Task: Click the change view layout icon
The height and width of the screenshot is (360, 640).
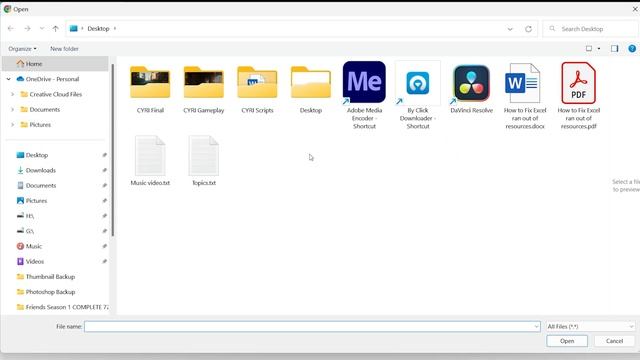Action: pos(589,49)
